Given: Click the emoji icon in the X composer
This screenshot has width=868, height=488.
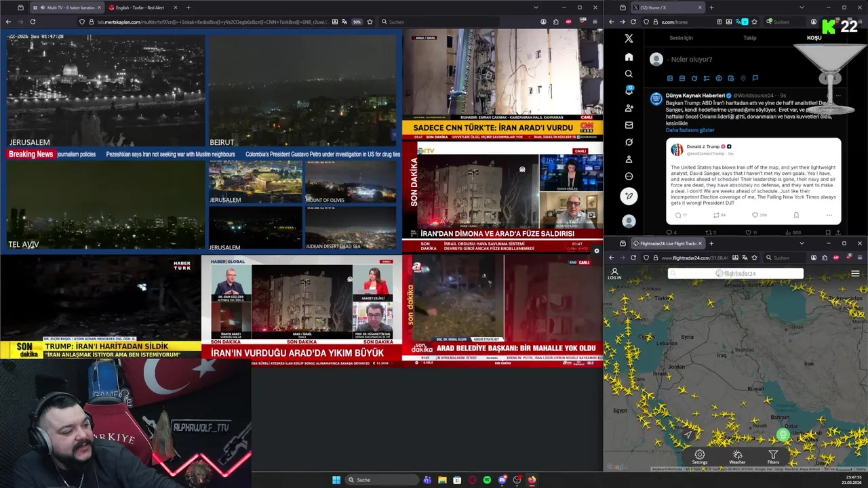Looking at the screenshot, I should (x=719, y=79).
